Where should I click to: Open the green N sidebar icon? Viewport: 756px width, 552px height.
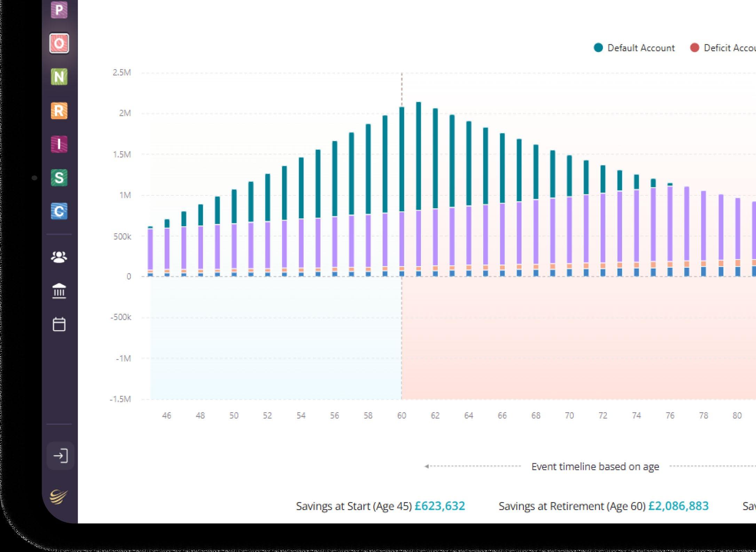(x=59, y=77)
